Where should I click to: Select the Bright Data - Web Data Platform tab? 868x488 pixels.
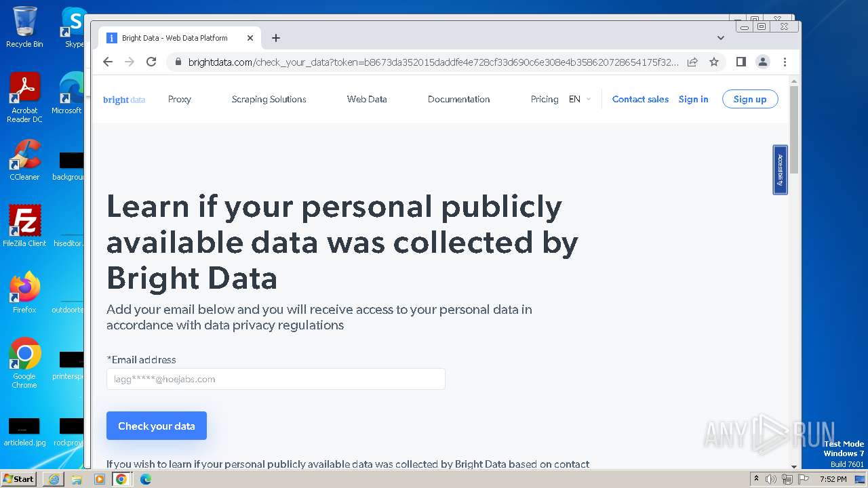pyautogui.click(x=180, y=38)
